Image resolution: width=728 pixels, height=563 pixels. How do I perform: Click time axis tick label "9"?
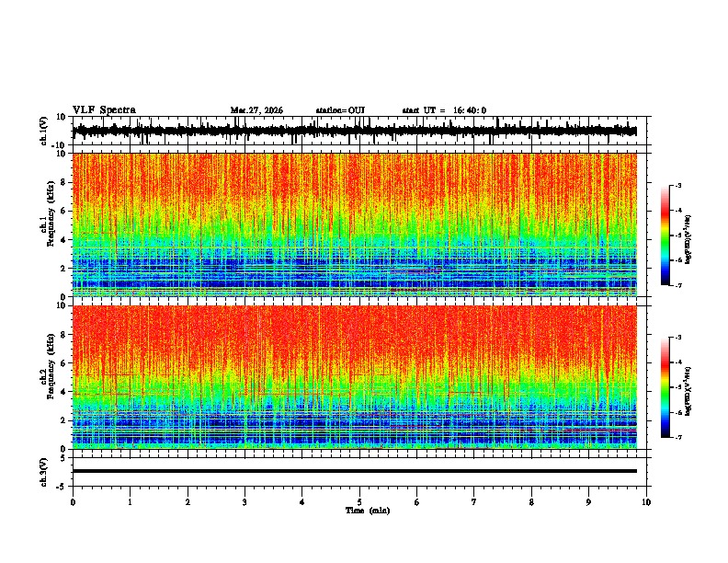(x=588, y=502)
